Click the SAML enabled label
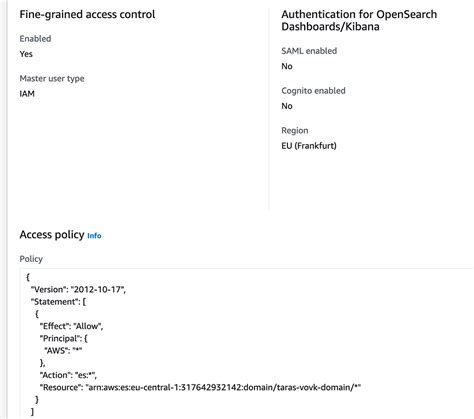 click(309, 51)
